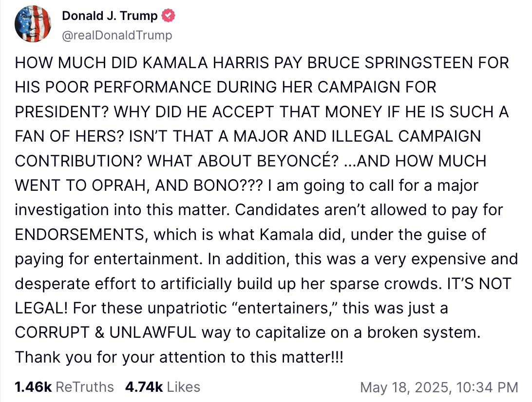Viewport: 532px width, 402px height.
Task: Open the Likes label
Action: (184, 387)
